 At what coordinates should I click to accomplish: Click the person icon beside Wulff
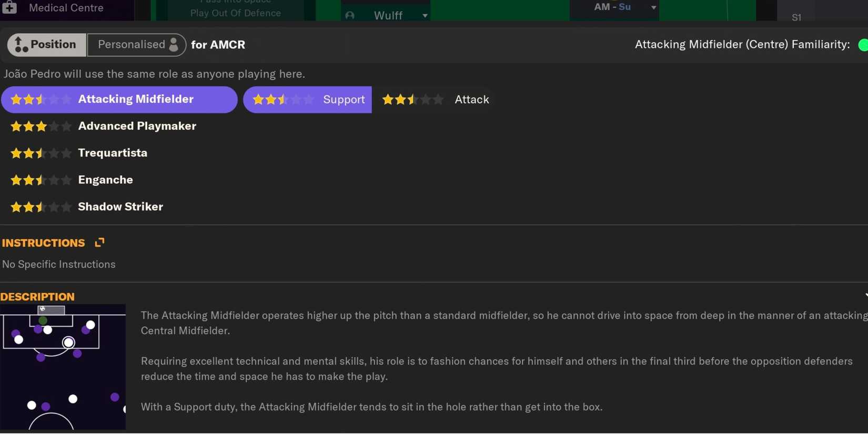coord(350,16)
